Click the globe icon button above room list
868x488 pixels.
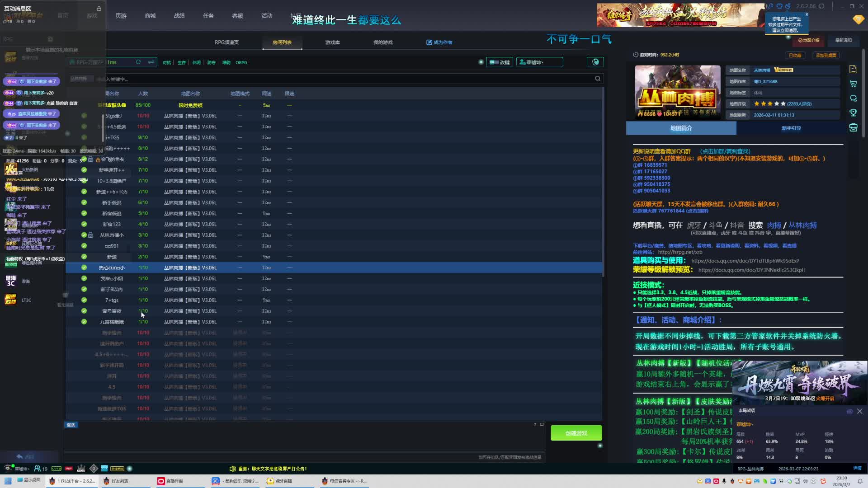click(x=595, y=62)
